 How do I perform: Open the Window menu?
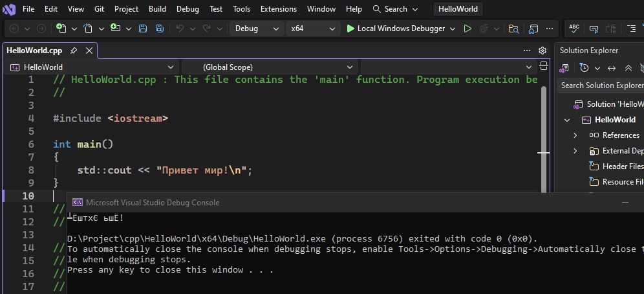(x=321, y=8)
